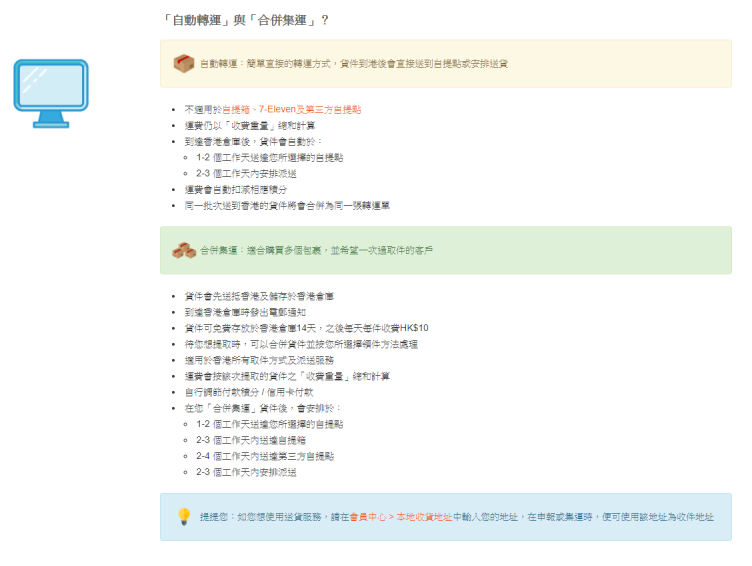The image size is (752, 566).
Task: Select the 自行調節付款積分 / 信用卡付款 bullet
Action: click(249, 392)
